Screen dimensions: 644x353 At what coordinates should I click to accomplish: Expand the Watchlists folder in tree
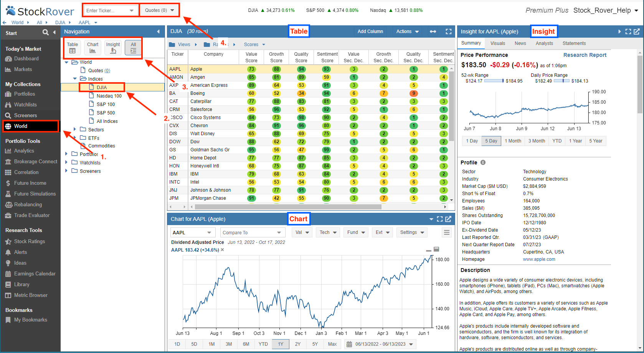pyautogui.click(x=66, y=162)
